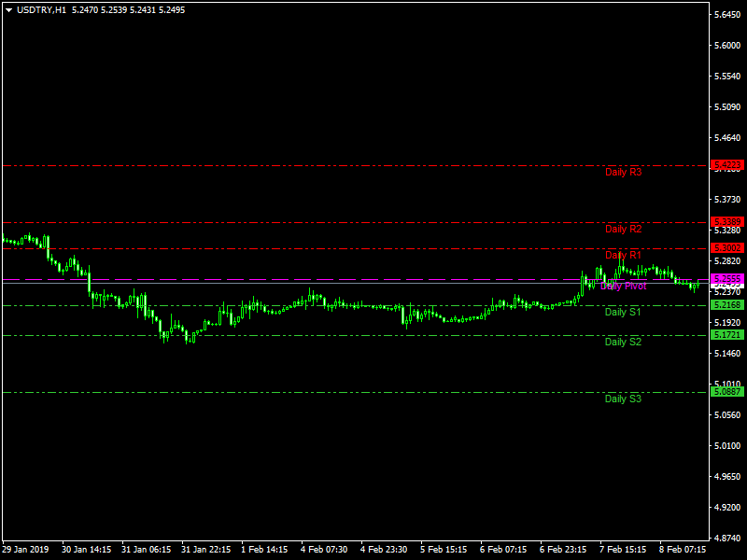Click the green 5.2168 price tag
The image size is (747, 560).
[727, 305]
